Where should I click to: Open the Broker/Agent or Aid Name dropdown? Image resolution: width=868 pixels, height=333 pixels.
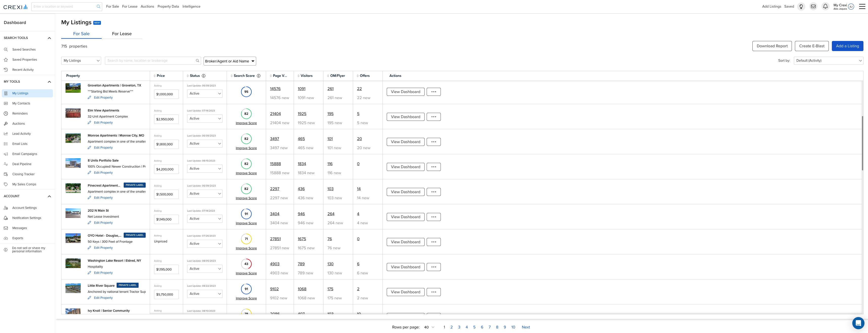[x=229, y=61]
